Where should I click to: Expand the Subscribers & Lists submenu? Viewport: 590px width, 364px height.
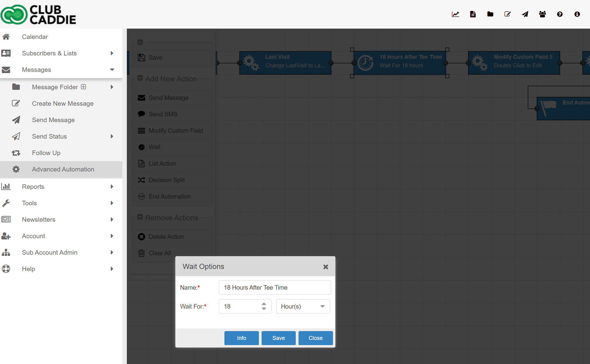112,53
